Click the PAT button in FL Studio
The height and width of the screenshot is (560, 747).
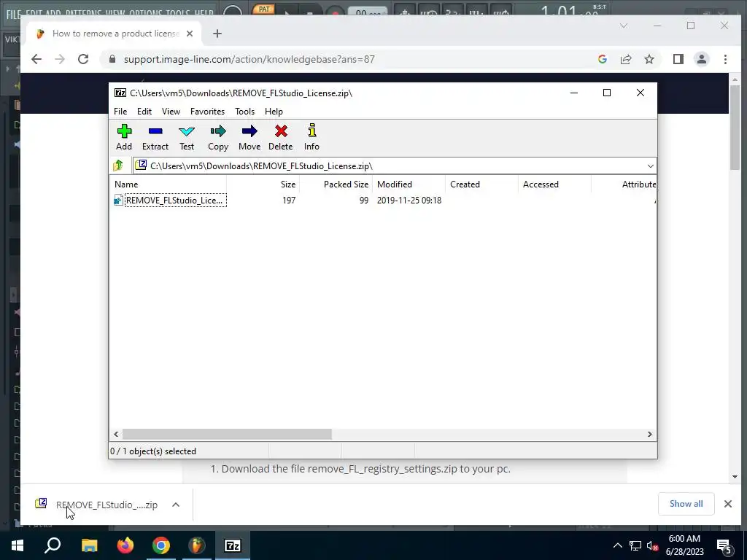coord(264,9)
